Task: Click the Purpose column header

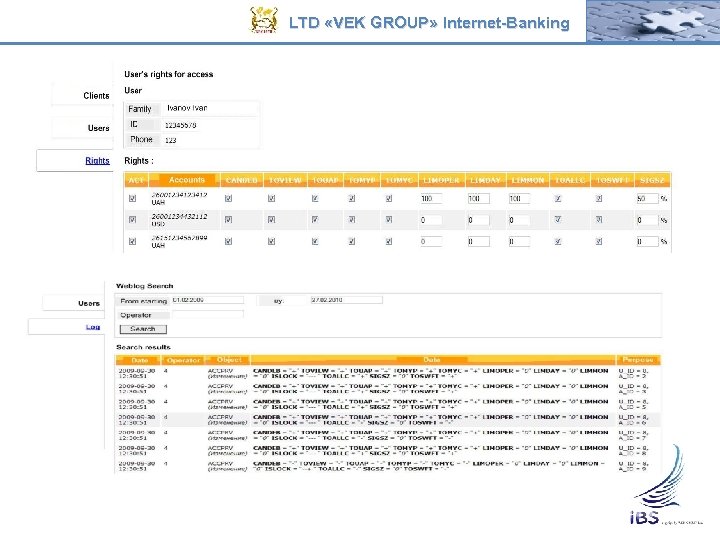Action: 638,360
